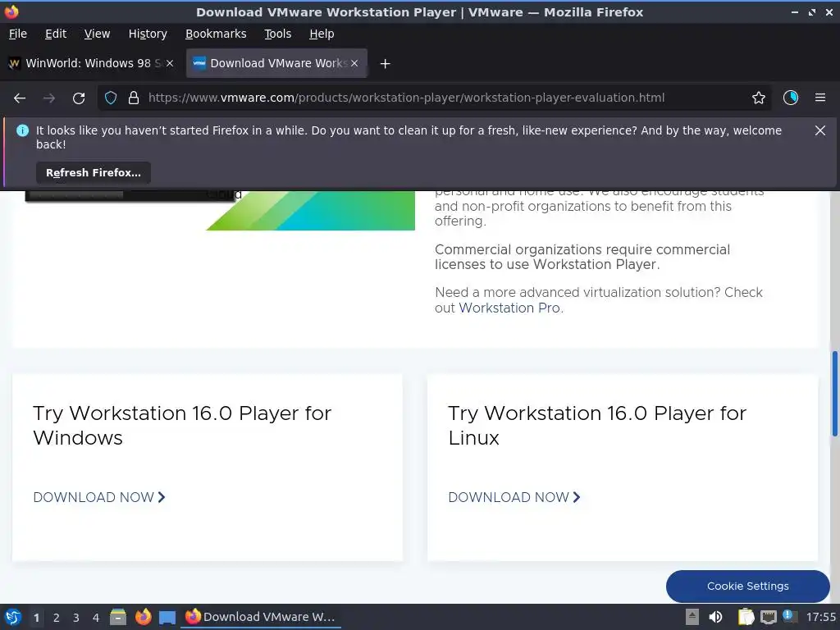Open the tracking protection shield
The image size is (840, 630).
pos(111,98)
